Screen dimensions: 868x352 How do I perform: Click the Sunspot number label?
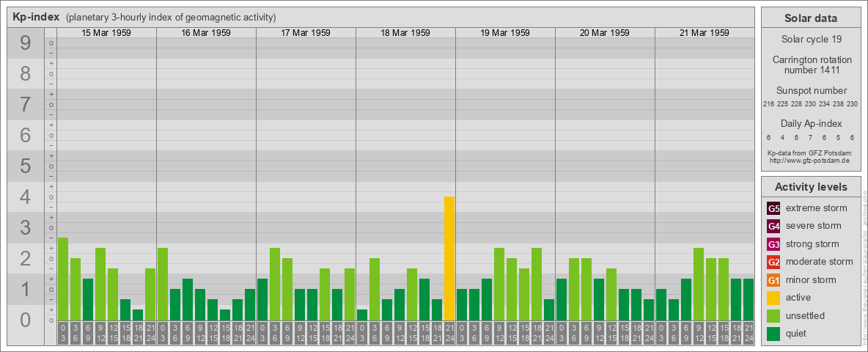[x=812, y=91]
